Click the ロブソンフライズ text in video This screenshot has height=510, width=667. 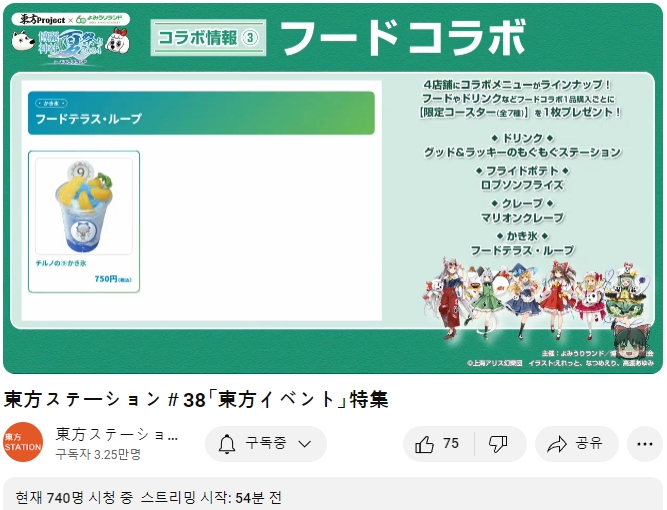click(x=522, y=185)
